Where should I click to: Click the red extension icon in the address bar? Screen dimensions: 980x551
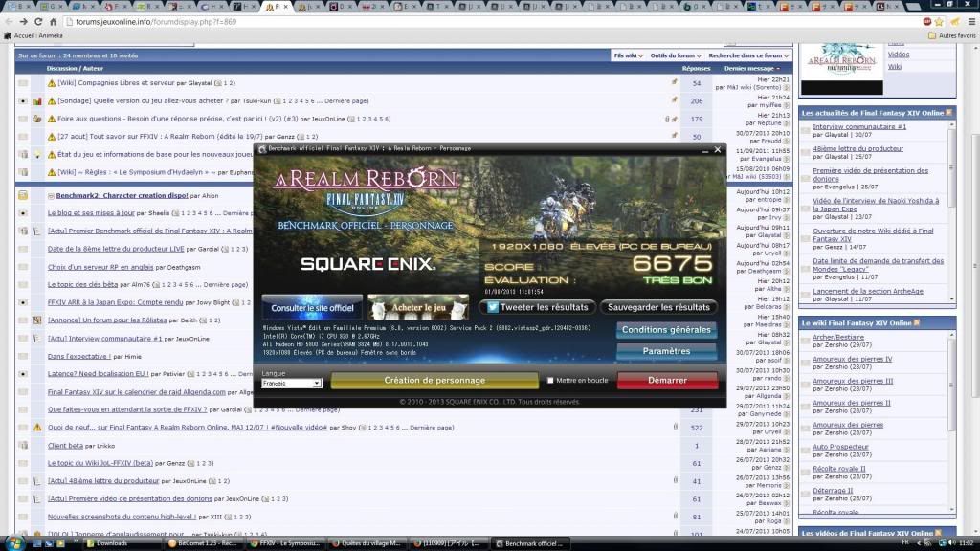coord(926,21)
